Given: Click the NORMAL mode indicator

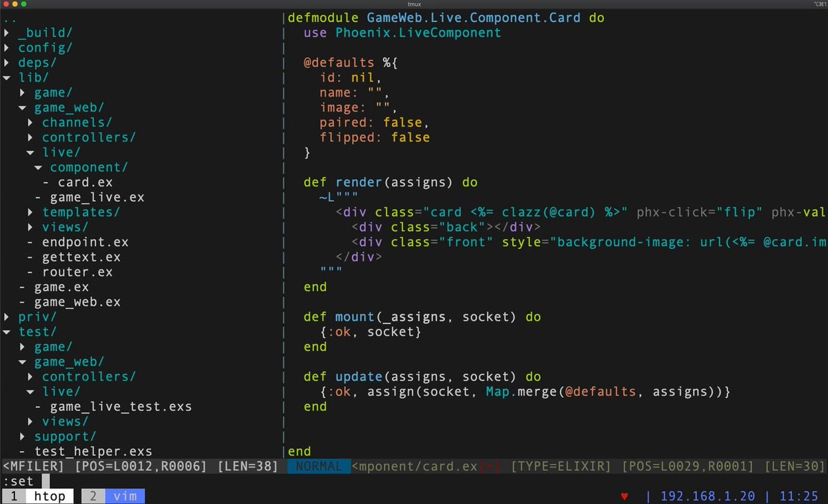Looking at the screenshot, I should (318, 467).
